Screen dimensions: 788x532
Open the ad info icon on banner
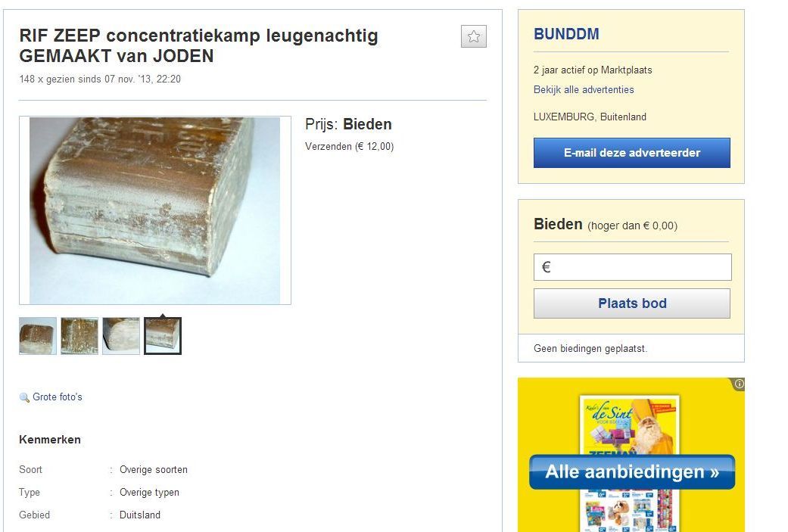point(739,384)
